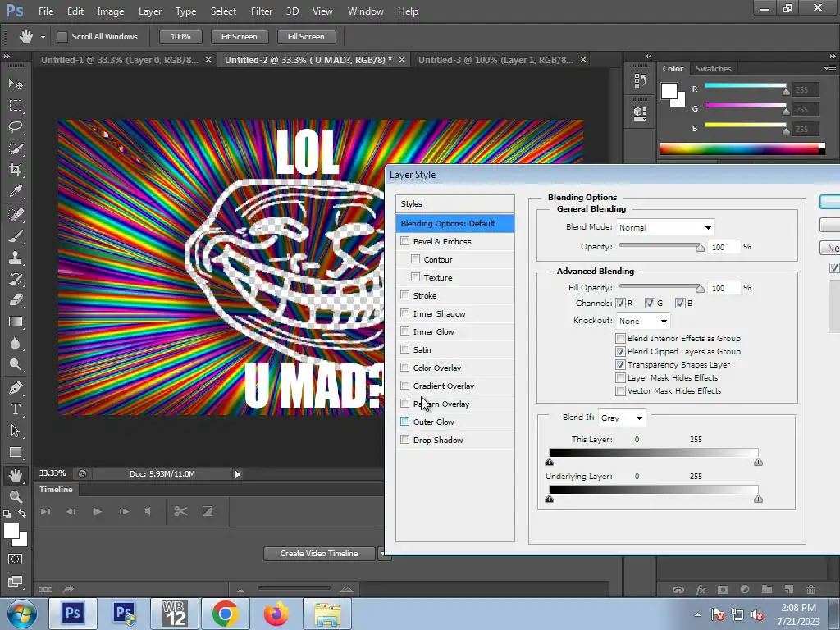
Task: Click the layer fx icon at panel bottom
Action: [701, 590]
